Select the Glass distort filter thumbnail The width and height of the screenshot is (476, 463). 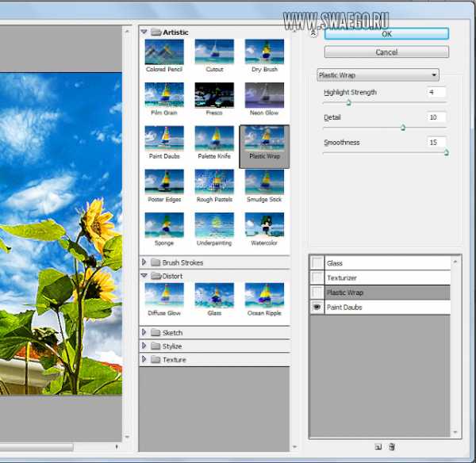coord(214,296)
